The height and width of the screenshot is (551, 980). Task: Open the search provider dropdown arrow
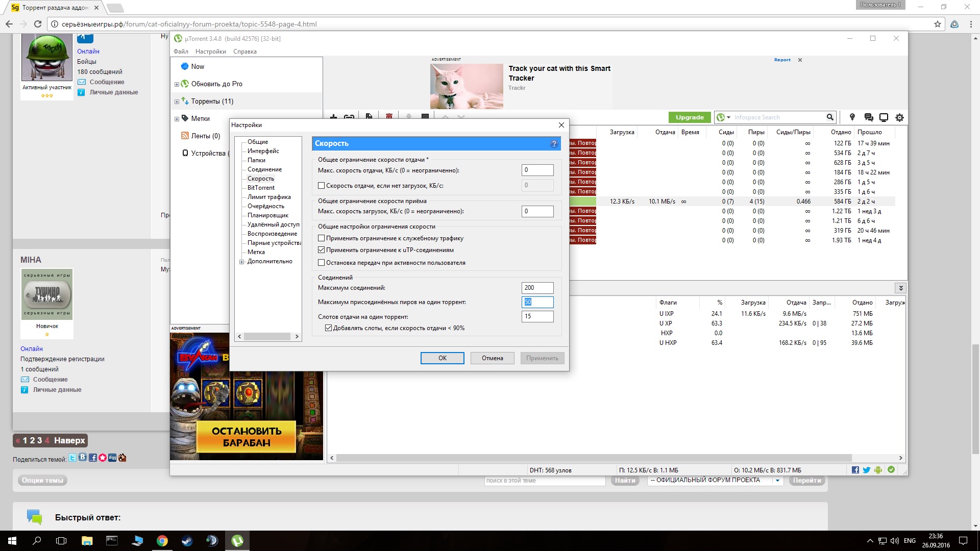tap(728, 117)
